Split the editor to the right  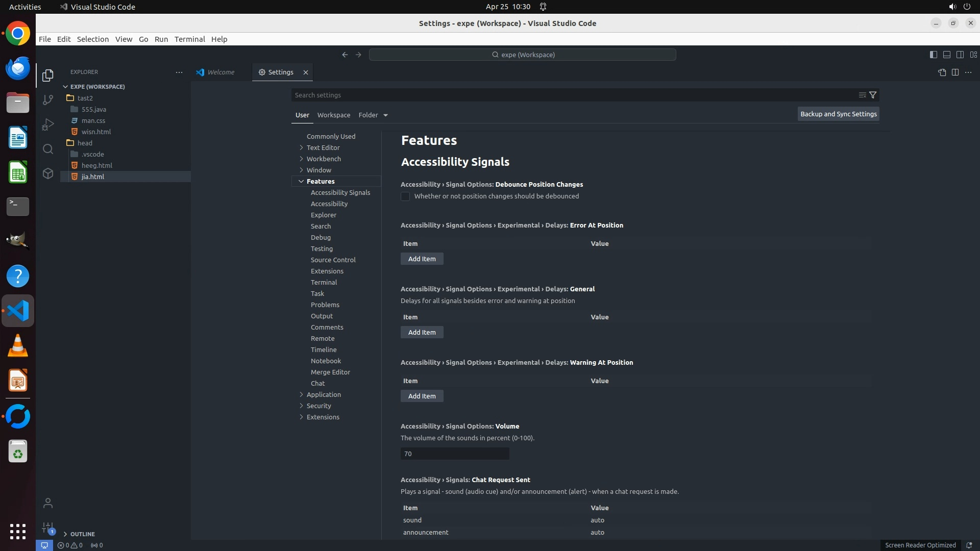pyautogui.click(x=955, y=72)
